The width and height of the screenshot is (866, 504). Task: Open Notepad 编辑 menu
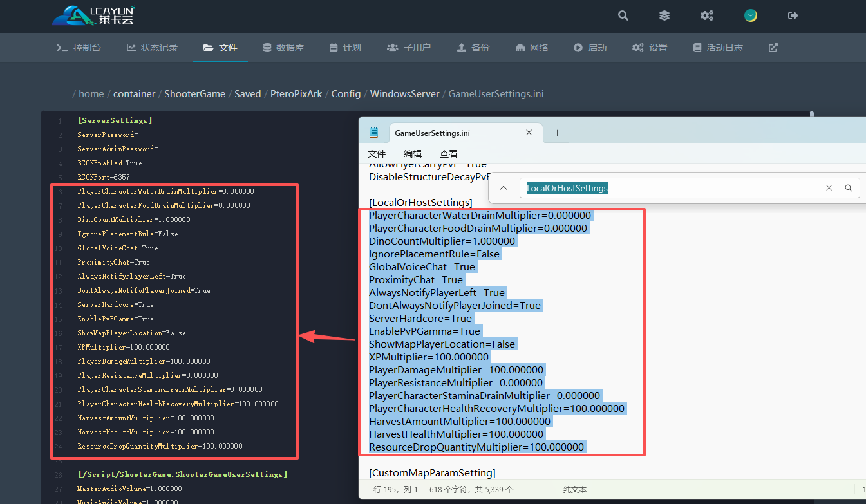tap(413, 154)
